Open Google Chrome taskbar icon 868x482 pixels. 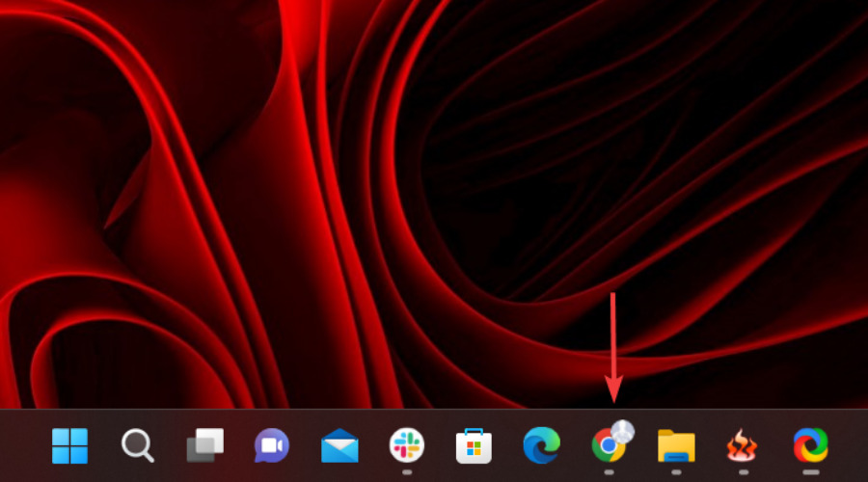point(608,446)
